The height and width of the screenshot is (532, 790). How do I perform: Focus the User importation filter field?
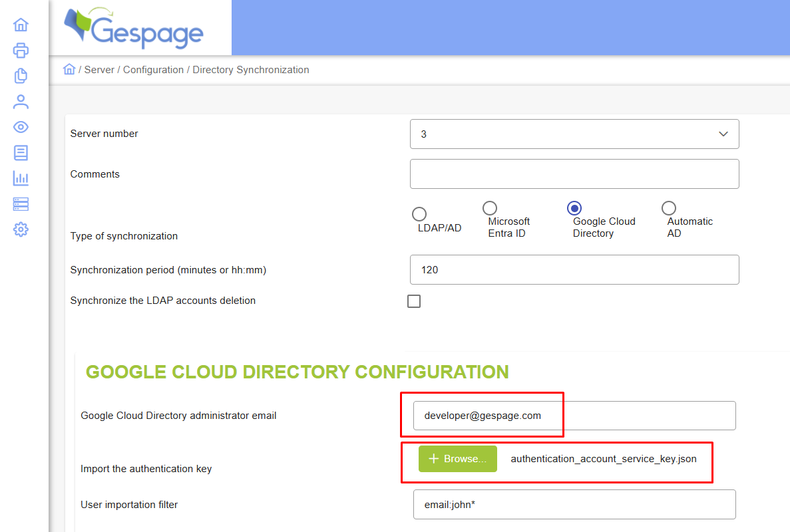click(x=574, y=504)
